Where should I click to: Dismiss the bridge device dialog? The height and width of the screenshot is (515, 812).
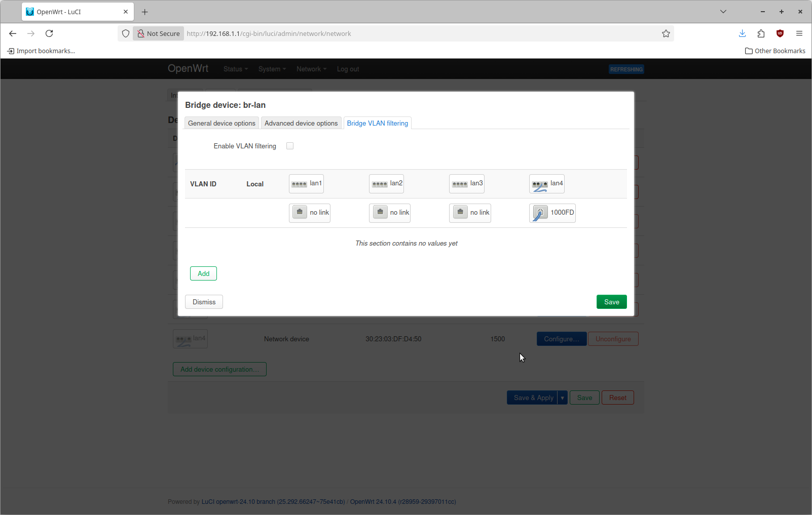[x=204, y=302]
